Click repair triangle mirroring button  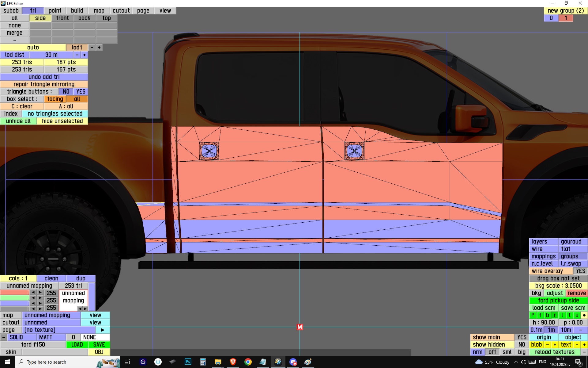click(44, 84)
